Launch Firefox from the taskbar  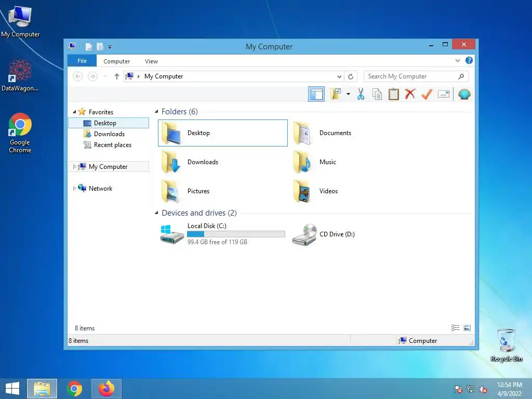click(107, 389)
